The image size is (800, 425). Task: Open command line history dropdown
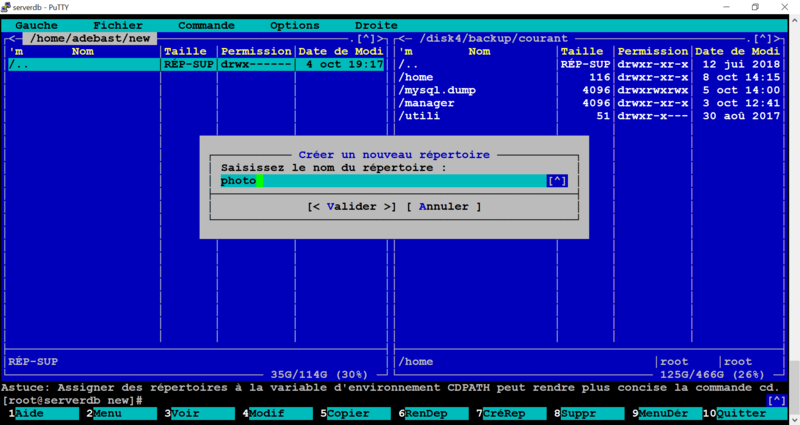tap(777, 401)
